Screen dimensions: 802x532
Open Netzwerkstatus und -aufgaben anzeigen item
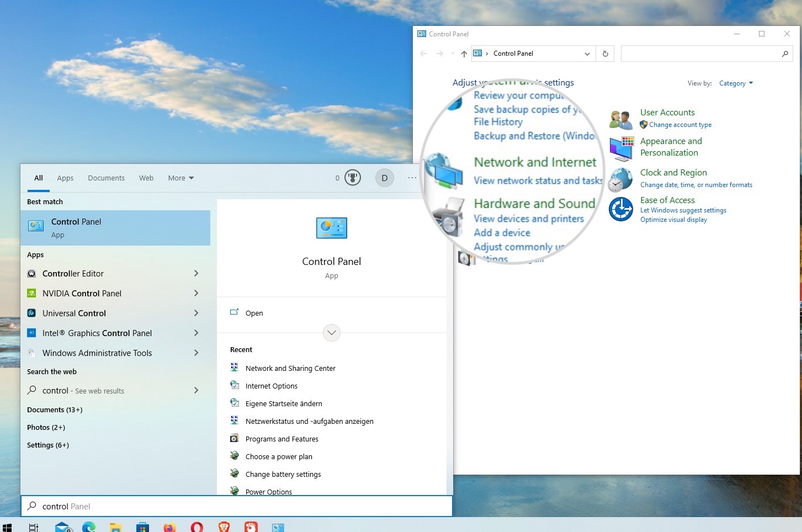pyautogui.click(x=309, y=421)
